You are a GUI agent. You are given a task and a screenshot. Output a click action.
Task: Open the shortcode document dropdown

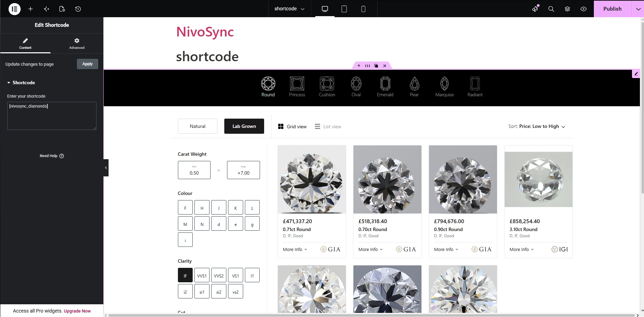click(290, 9)
